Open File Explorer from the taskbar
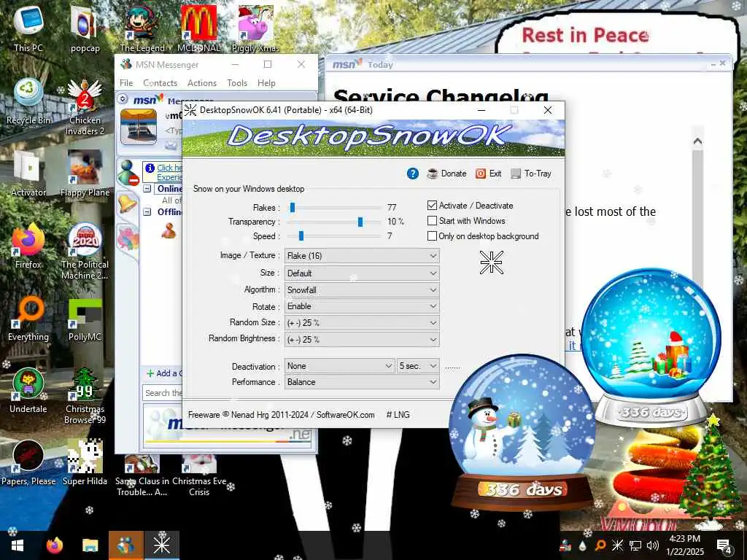 [x=90, y=545]
